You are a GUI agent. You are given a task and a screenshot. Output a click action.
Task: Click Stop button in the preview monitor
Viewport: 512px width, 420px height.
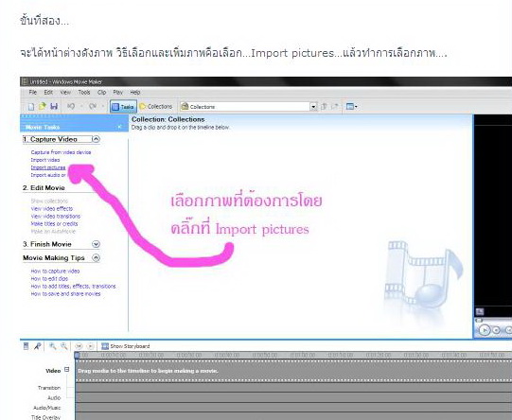click(496, 330)
